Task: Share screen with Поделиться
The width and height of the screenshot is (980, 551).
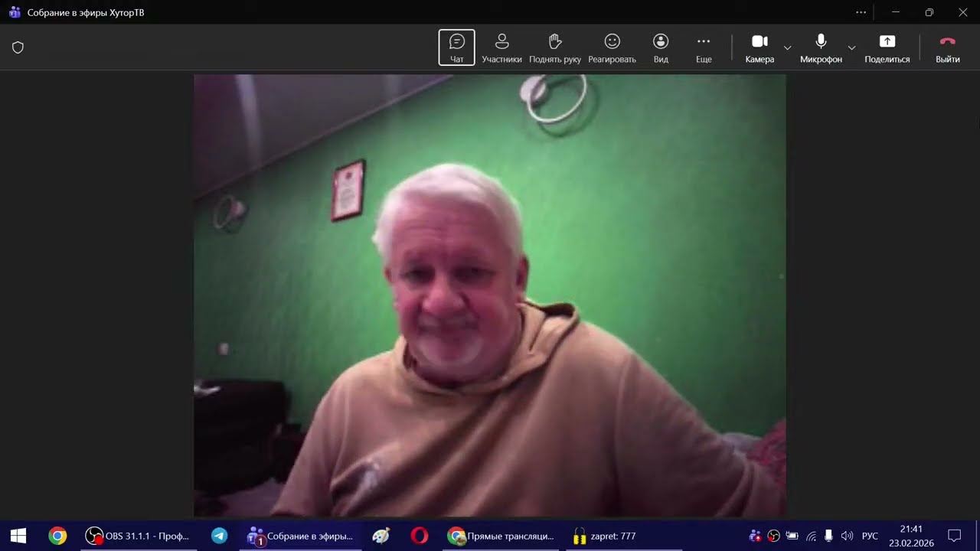Action: pyautogui.click(x=887, y=47)
